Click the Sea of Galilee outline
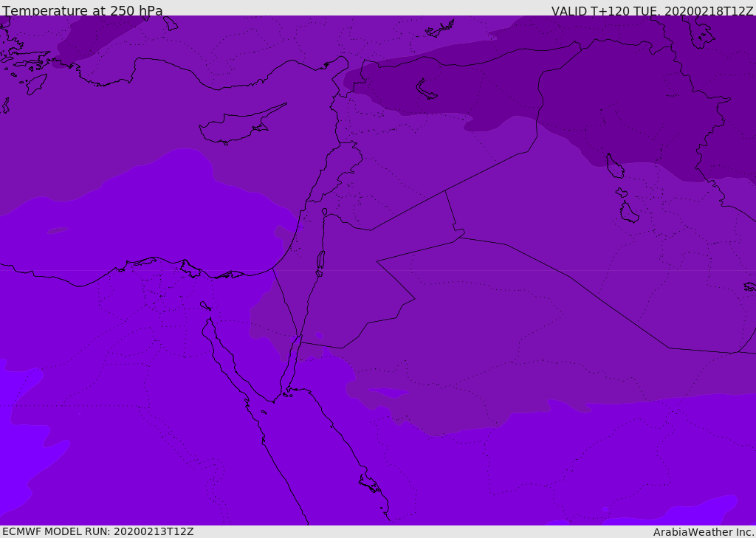Viewport: 756px width, 538px height. pyautogui.click(x=325, y=212)
